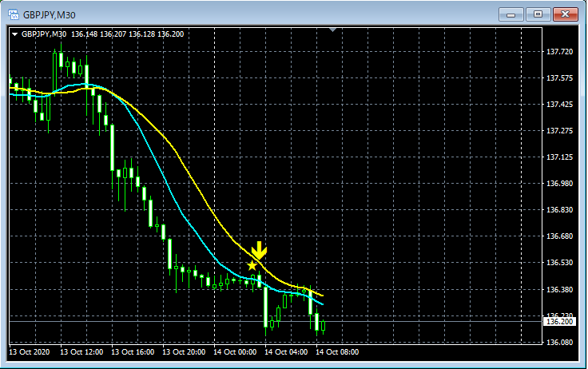The width and height of the screenshot is (588, 369).
Task: Minimize the GBPJPY chart window
Action: point(511,14)
